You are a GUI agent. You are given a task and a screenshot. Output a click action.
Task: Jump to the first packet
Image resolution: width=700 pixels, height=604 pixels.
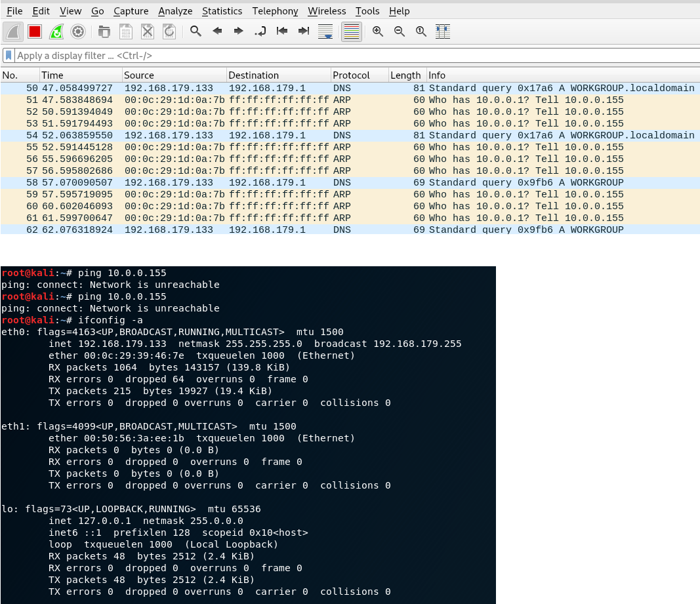click(282, 31)
